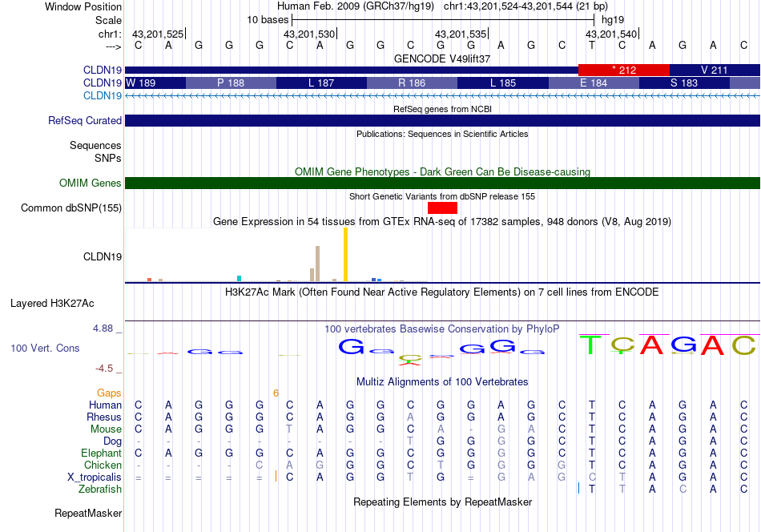Click the orange gap count 6
This screenshot has width=761, height=532.
(x=276, y=393)
